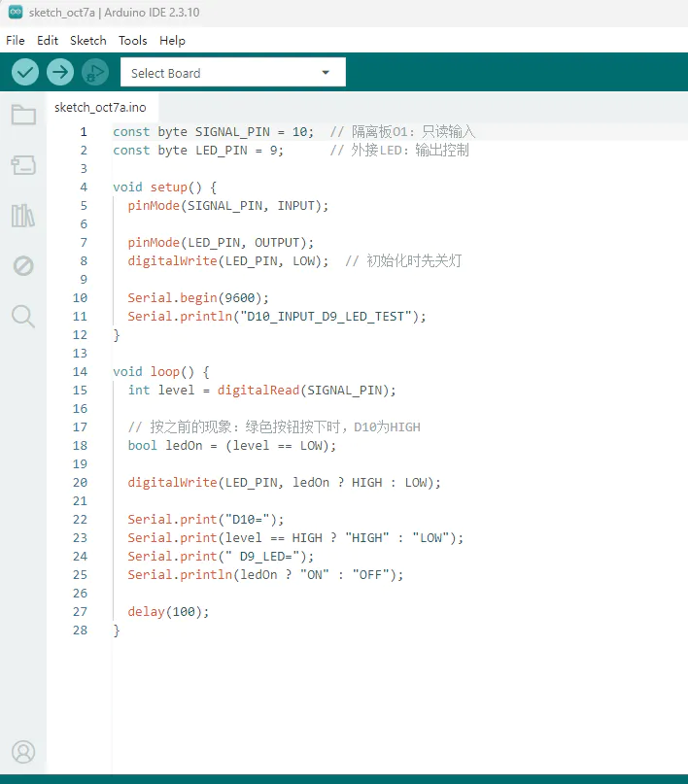
Task: Click 'delay(100);' line
Action: tap(168, 612)
